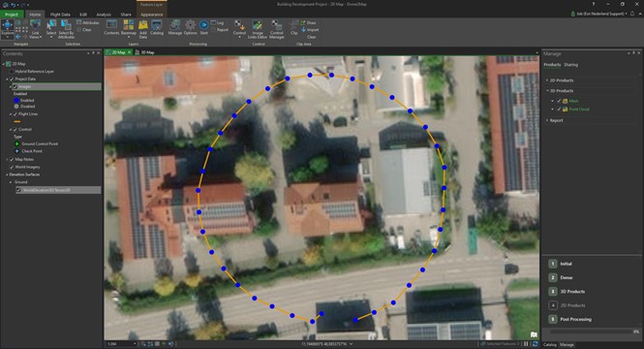Click the signed-in user account name
This screenshot has height=349, width=644.
coord(600,14)
